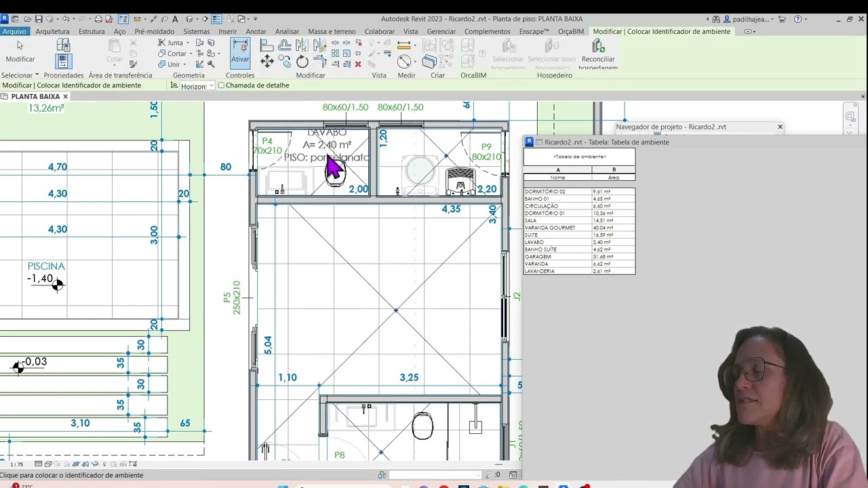Click the Align tool icon

[267, 45]
